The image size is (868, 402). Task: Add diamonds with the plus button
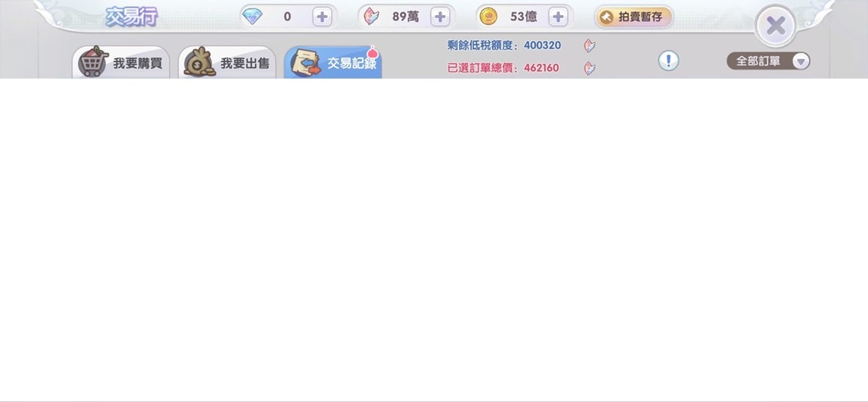click(x=322, y=17)
